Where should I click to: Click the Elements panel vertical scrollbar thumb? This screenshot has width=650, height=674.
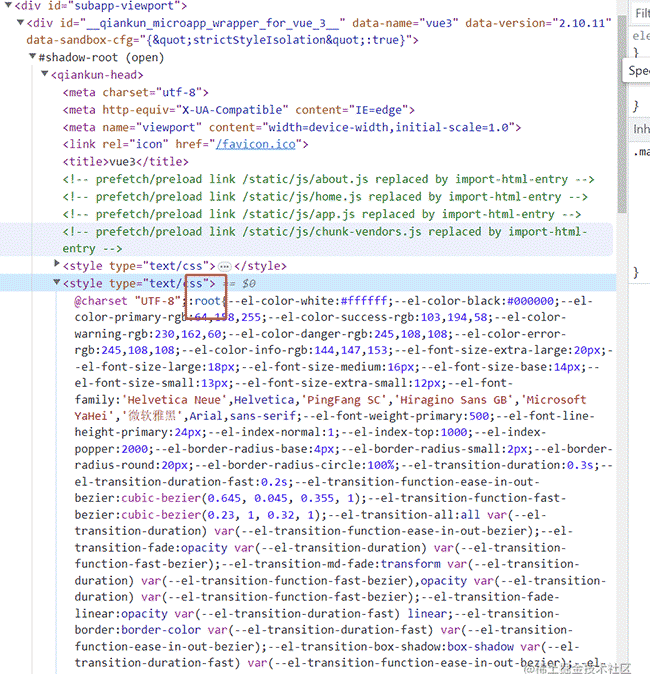(622, 113)
